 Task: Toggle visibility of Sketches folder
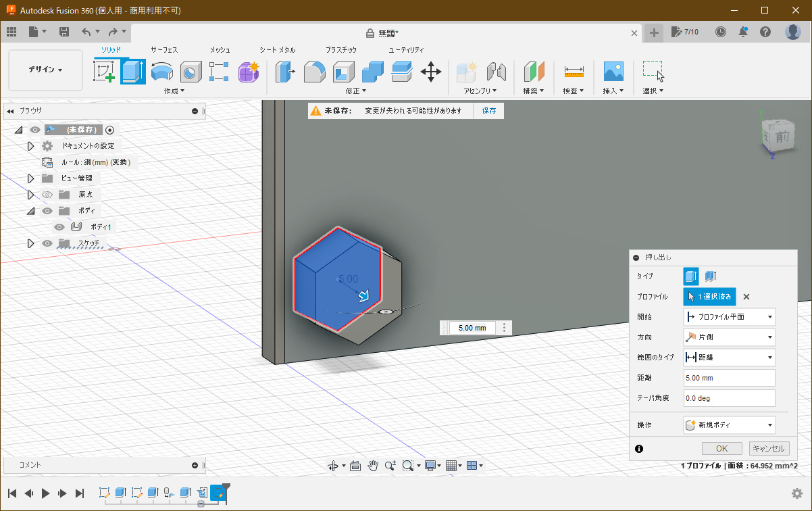click(x=47, y=243)
